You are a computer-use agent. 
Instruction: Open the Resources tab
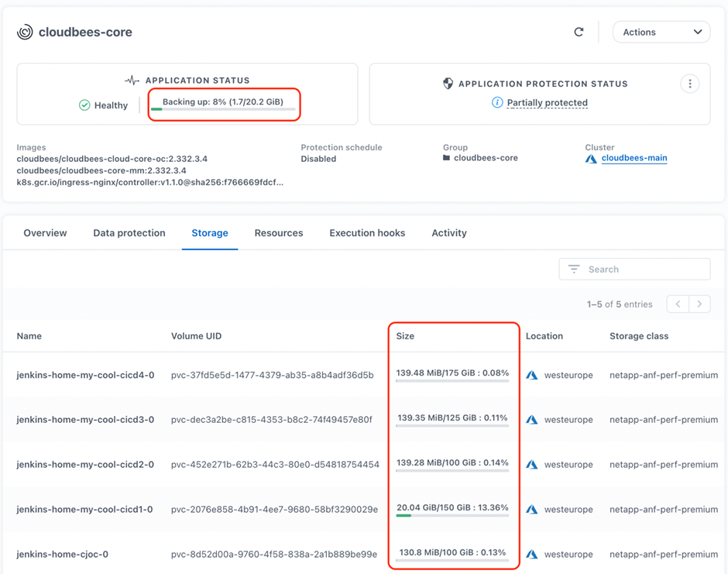pyautogui.click(x=279, y=233)
